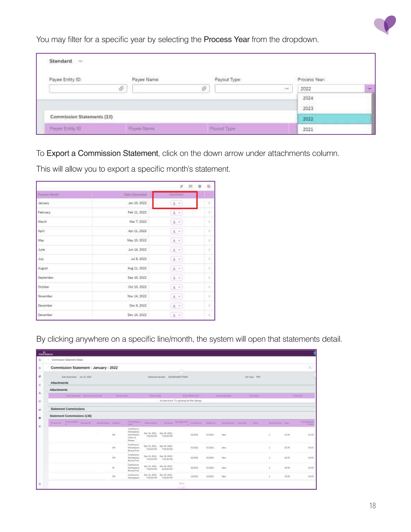Open the Payout Type dropdown

(287, 89)
